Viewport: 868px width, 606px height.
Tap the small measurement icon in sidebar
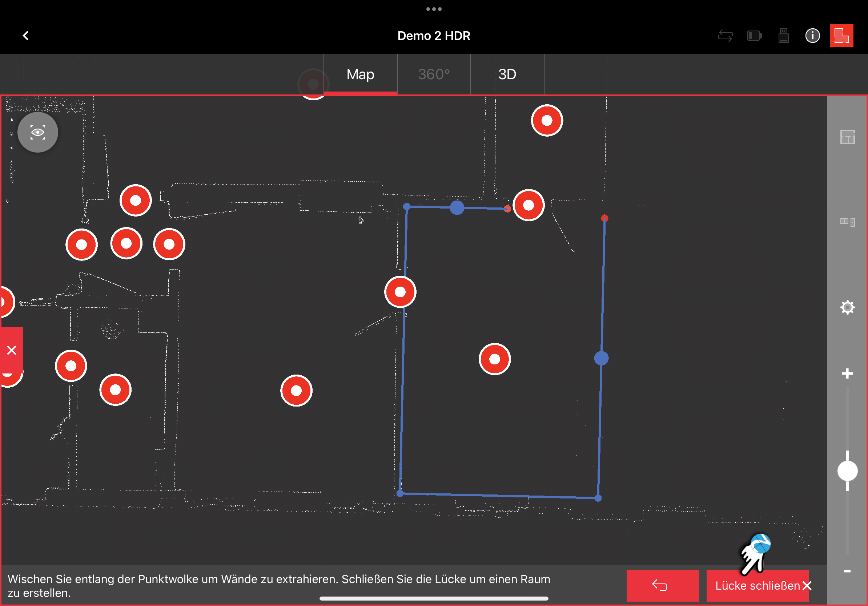[x=847, y=222]
